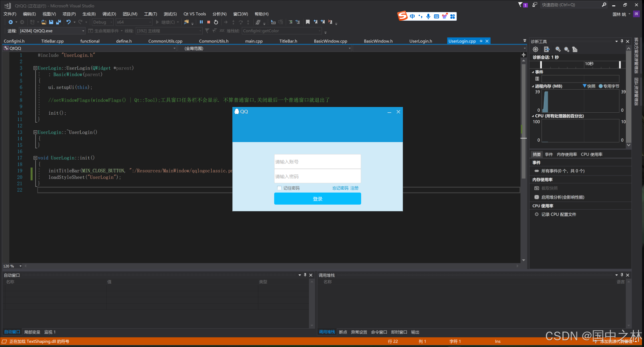Click the Undo arrow icon
The width and height of the screenshot is (644, 347).
(69, 22)
